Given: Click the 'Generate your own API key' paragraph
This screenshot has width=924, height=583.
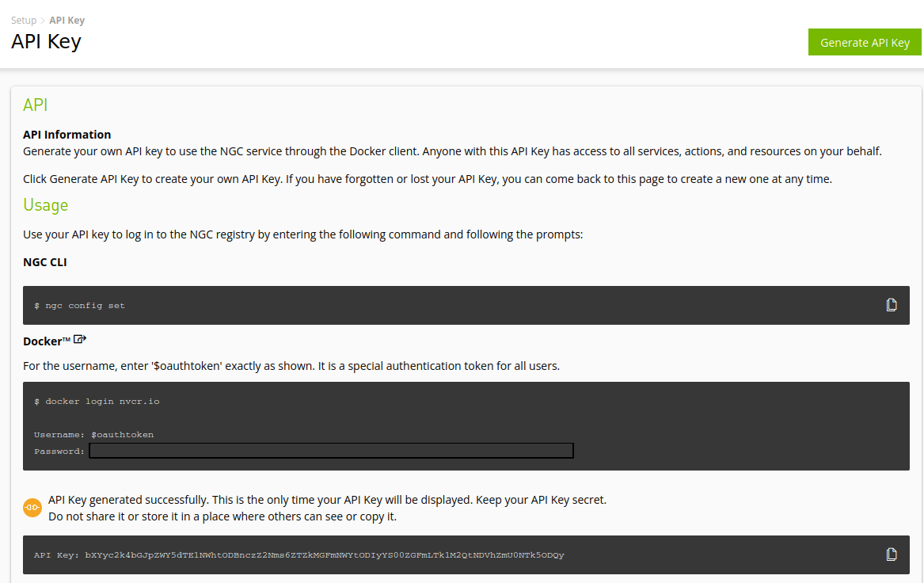Looking at the screenshot, I should click(452, 151).
